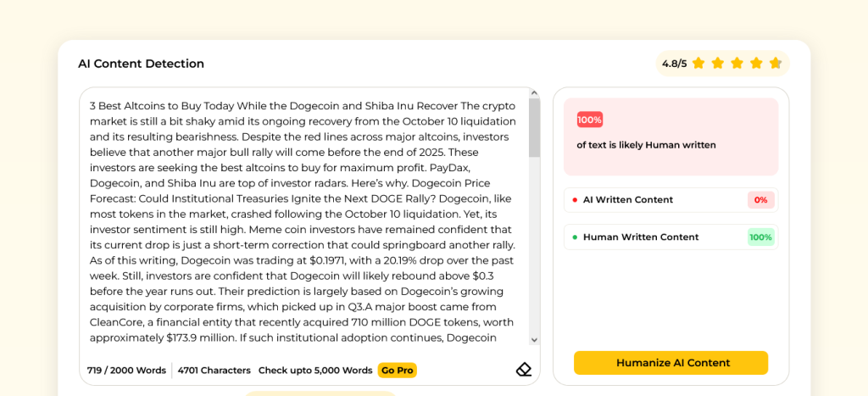Screen dimensions: 868x396
Task: Click the scroll down arrow in text box
Action: pyautogui.click(x=534, y=339)
